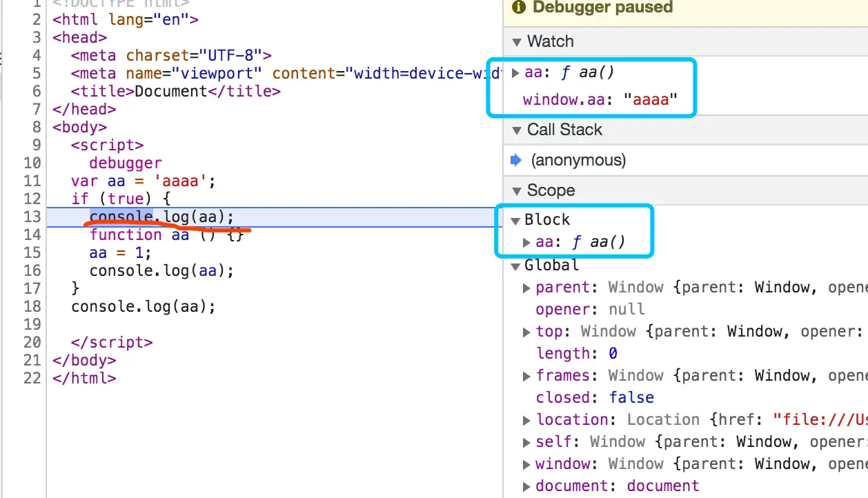Expand the aa watch expression entry
The height and width of the screenshot is (498, 868).
pyautogui.click(x=515, y=72)
